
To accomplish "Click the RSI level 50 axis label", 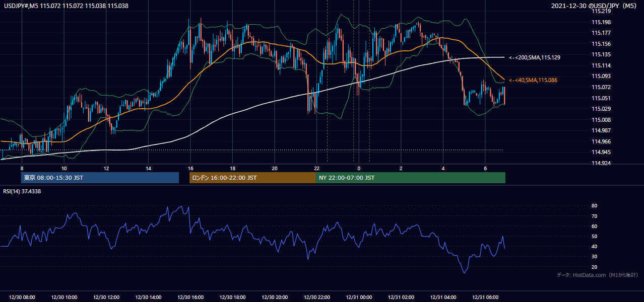I will [594, 236].
